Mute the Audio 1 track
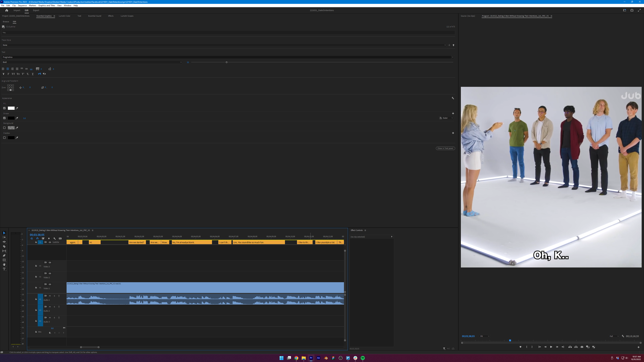The image size is (644, 362). (50, 296)
